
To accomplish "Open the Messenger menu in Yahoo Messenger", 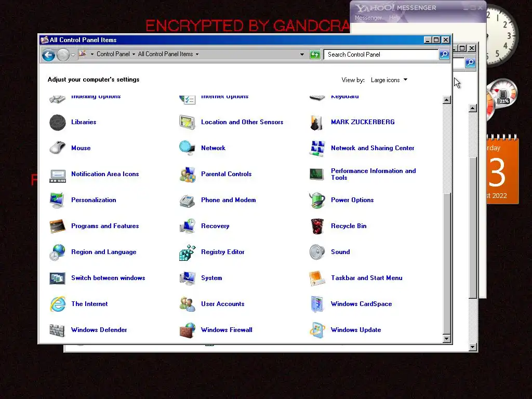I will (x=368, y=18).
